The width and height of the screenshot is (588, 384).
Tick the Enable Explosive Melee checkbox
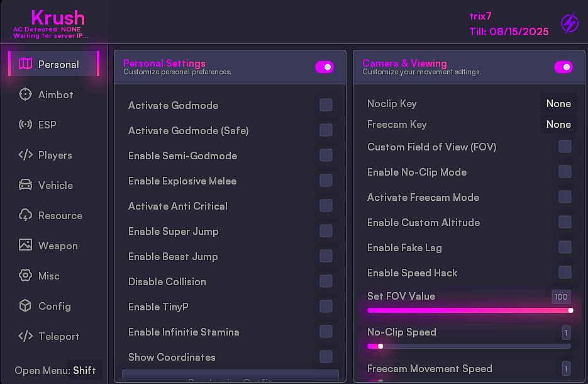(x=326, y=181)
